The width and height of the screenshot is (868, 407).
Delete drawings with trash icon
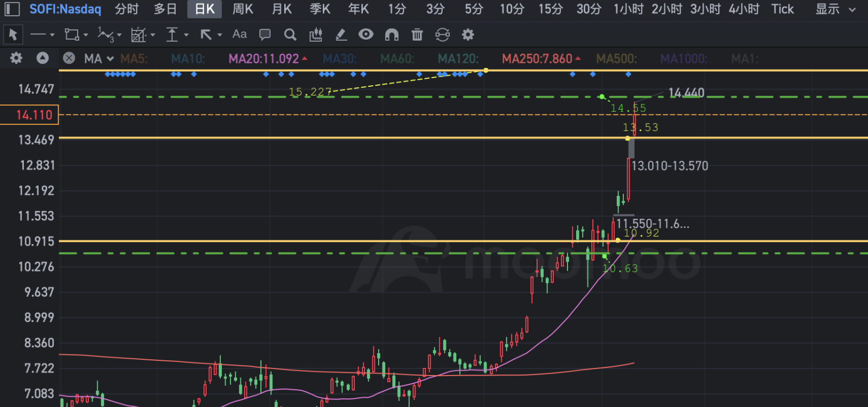click(417, 35)
